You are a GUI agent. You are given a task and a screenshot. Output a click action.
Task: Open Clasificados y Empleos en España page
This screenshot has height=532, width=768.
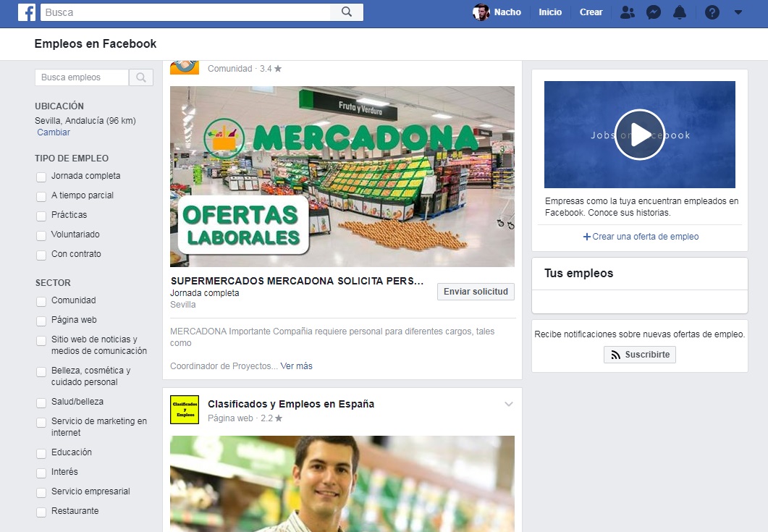(x=291, y=404)
